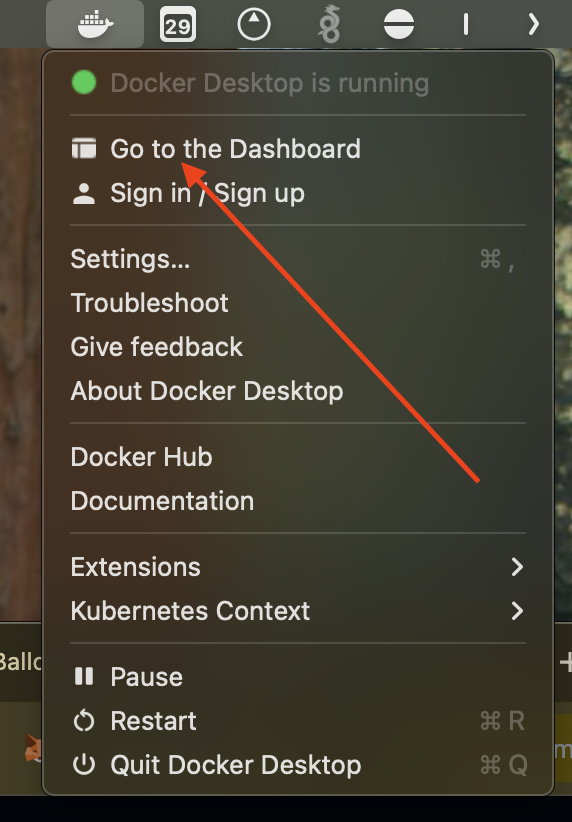Click the person icon beside Sign in
This screenshot has width=572, height=822.
[84, 193]
